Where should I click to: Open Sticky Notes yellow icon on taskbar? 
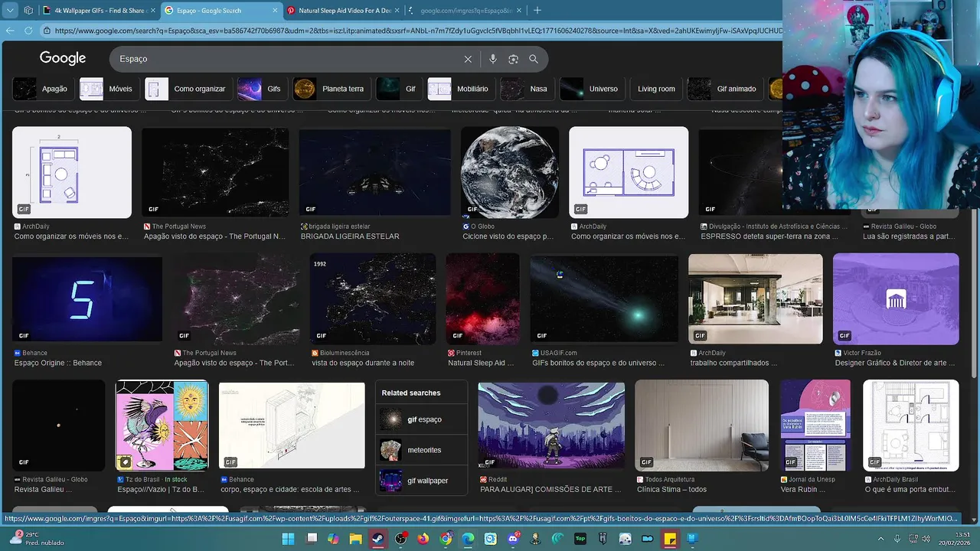coord(670,539)
